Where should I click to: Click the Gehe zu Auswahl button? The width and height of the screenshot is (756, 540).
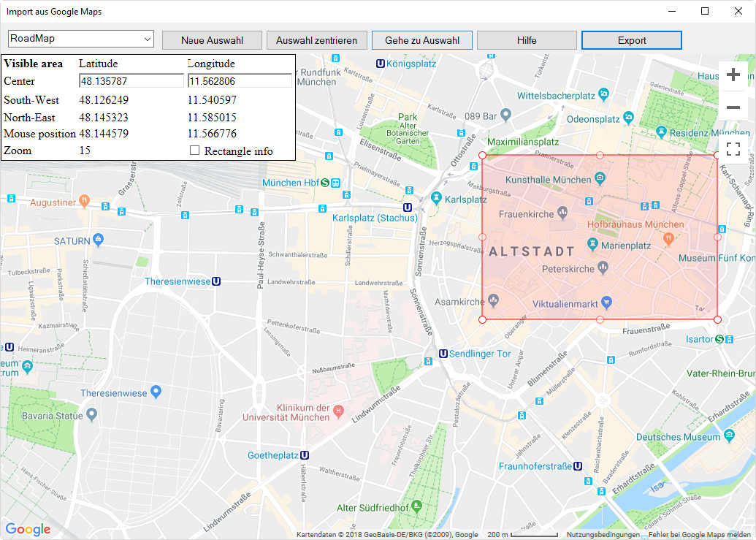tap(422, 40)
